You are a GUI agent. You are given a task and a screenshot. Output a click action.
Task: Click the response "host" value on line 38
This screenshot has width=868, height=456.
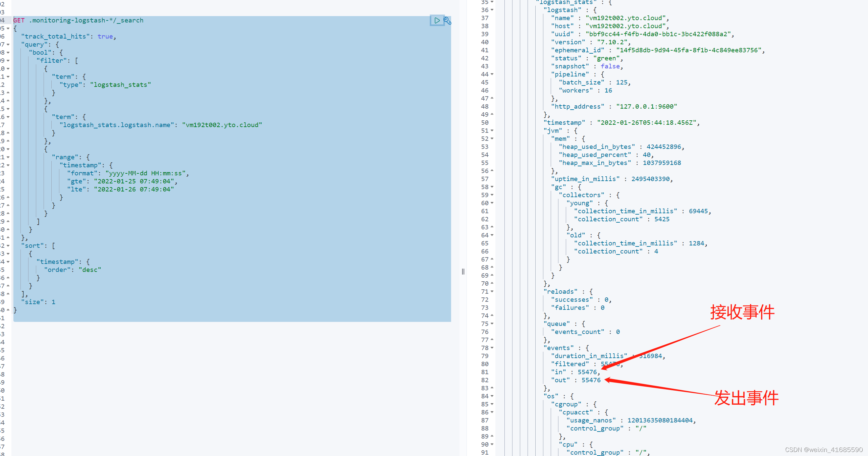(626, 26)
